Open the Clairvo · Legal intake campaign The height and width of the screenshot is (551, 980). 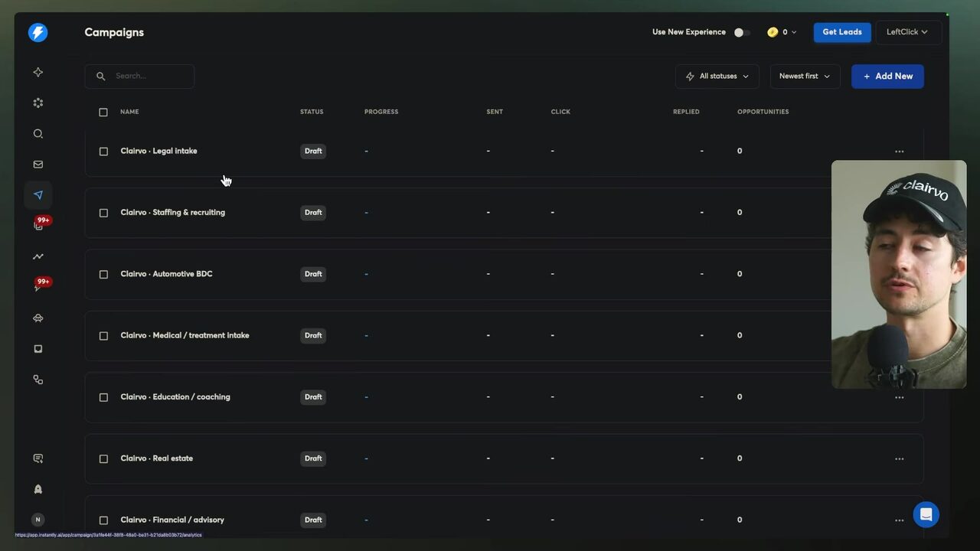tap(158, 151)
